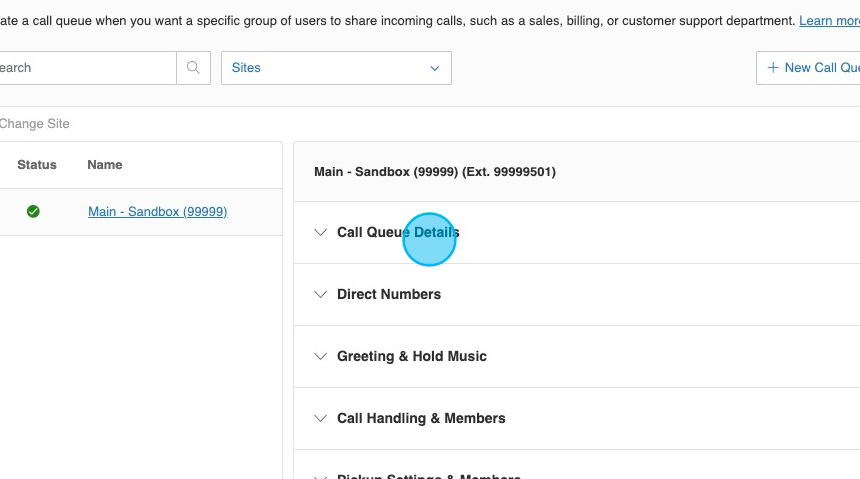Click the green status checkmark icon

click(x=33, y=212)
